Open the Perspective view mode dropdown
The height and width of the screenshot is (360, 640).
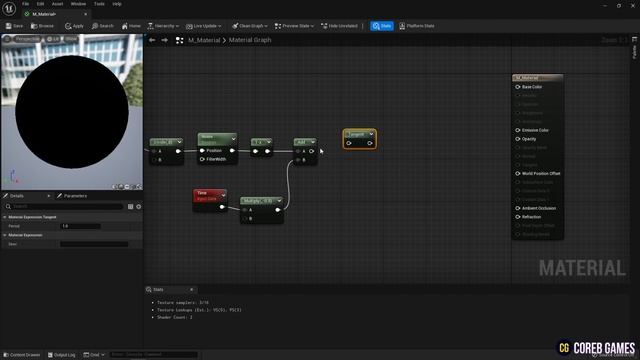click(27, 39)
